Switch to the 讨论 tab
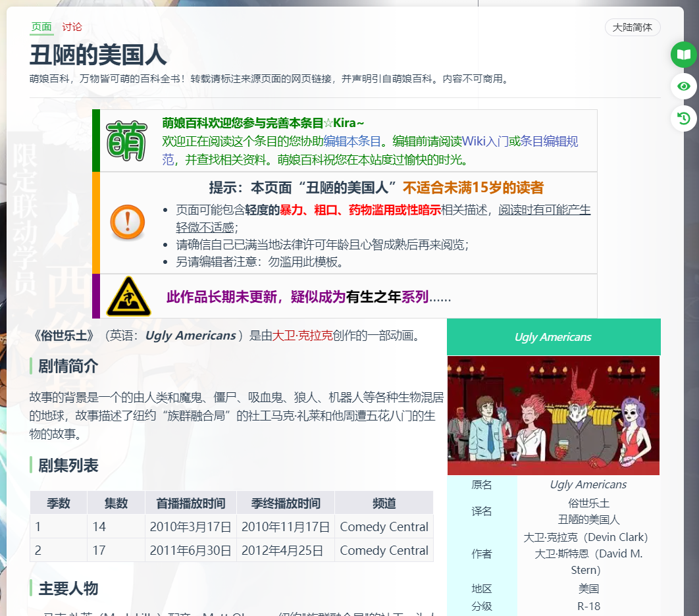This screenshot has width=699, height=616. [x=72, y=27]
